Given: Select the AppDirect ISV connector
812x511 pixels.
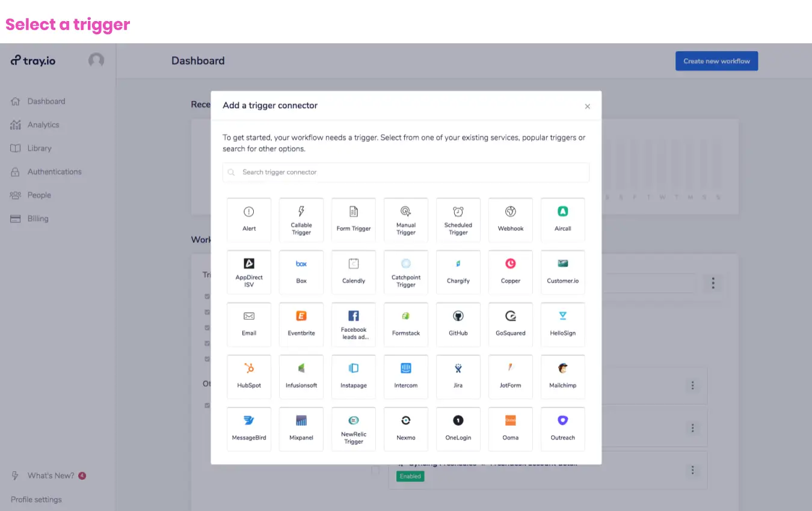Looking at the screenshot, I should tap(249, 272).
